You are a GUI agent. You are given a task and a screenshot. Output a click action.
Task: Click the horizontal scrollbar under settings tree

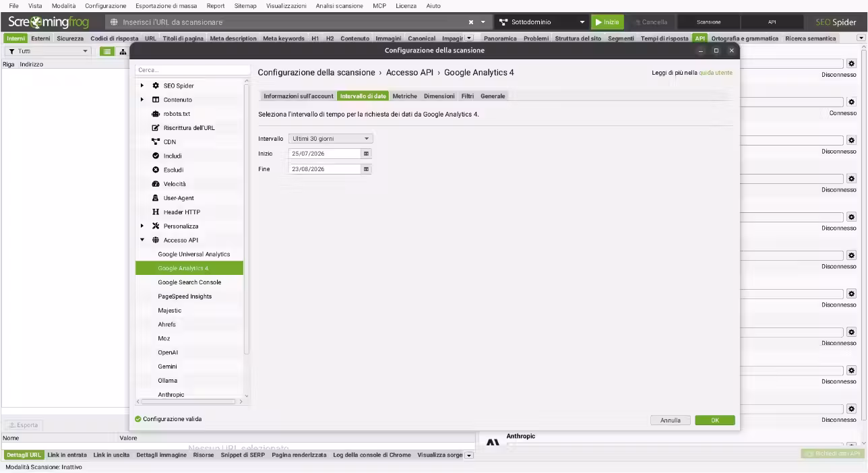coord(190,402)
